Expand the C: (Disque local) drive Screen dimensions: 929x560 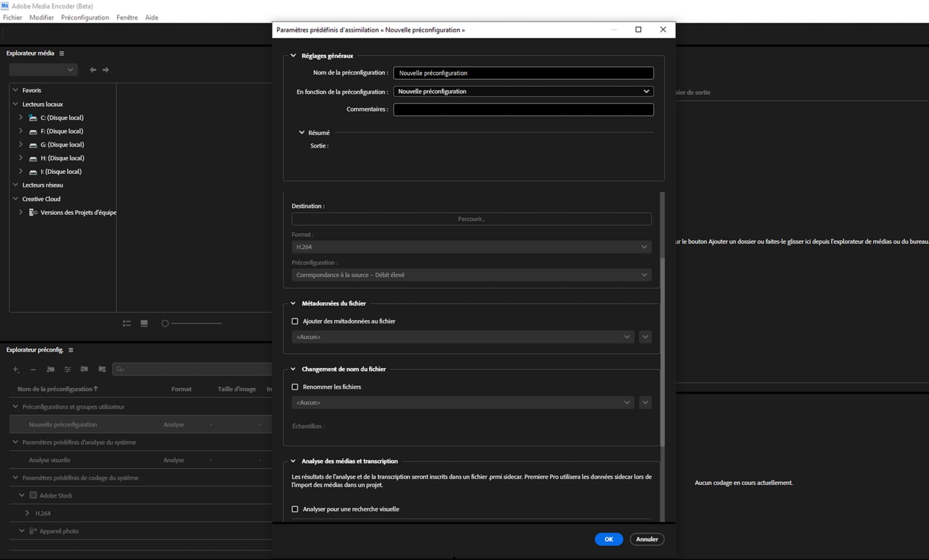tap(20, 118)
